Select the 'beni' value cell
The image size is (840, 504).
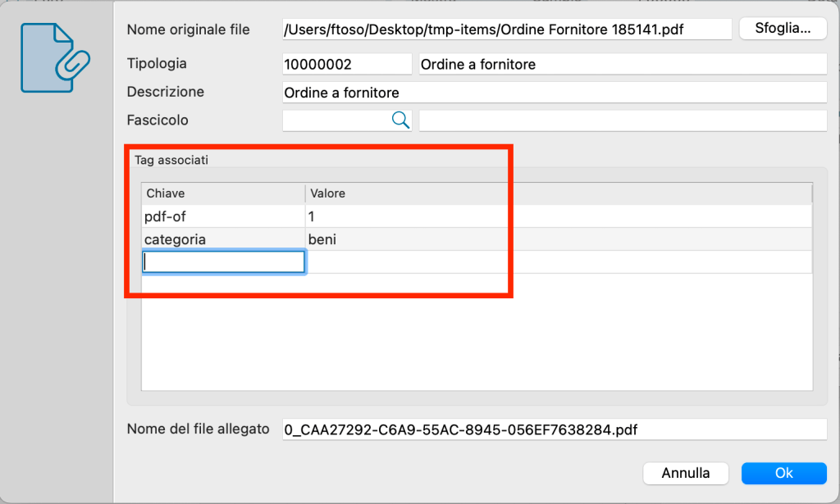[x=558, y=239]
